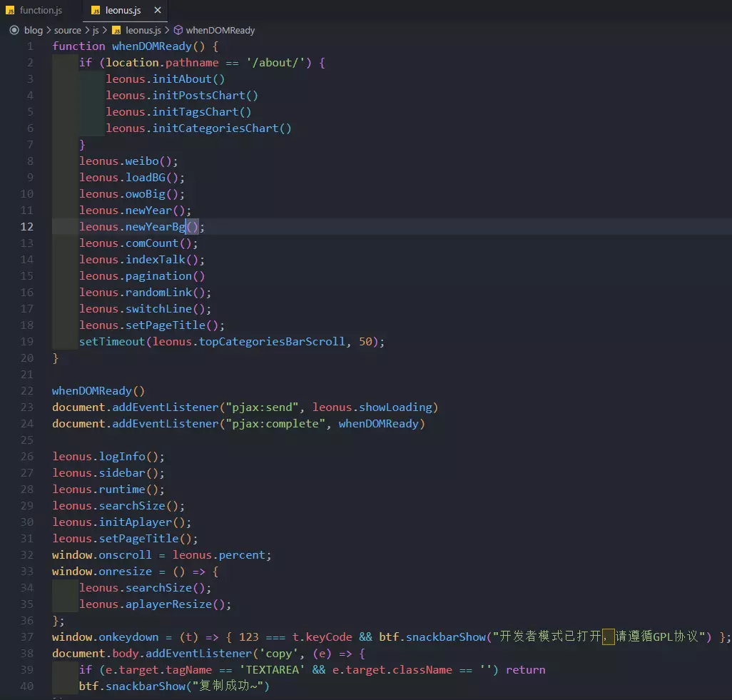Click the JS icon on the leonus.js tab
The height and width of the screenshot is (700, 732).
point(96,11)
